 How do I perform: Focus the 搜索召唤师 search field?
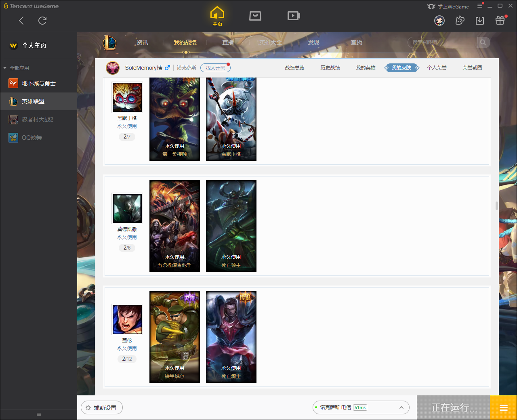coord(443,42)
